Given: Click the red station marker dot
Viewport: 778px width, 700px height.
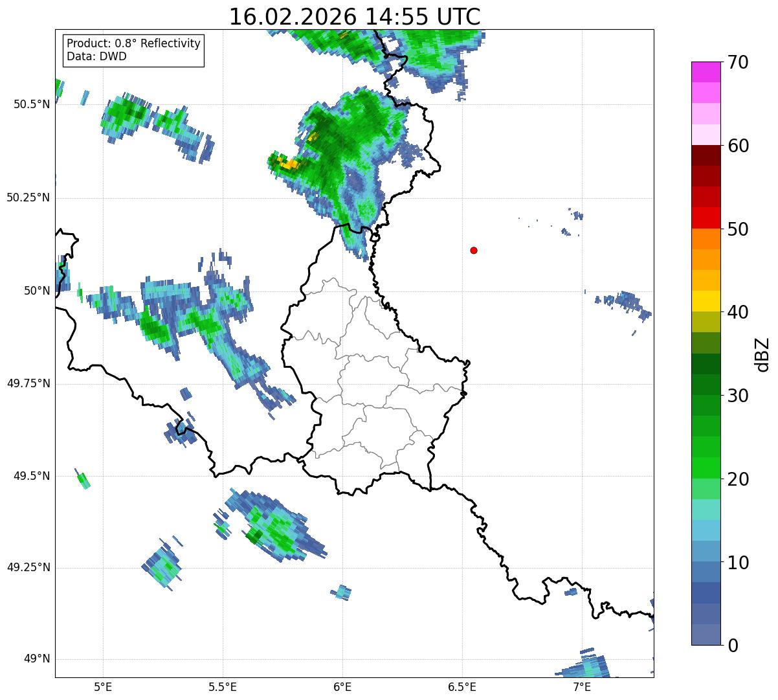Looking at the screenshot, I should click(x=474, y=250).
